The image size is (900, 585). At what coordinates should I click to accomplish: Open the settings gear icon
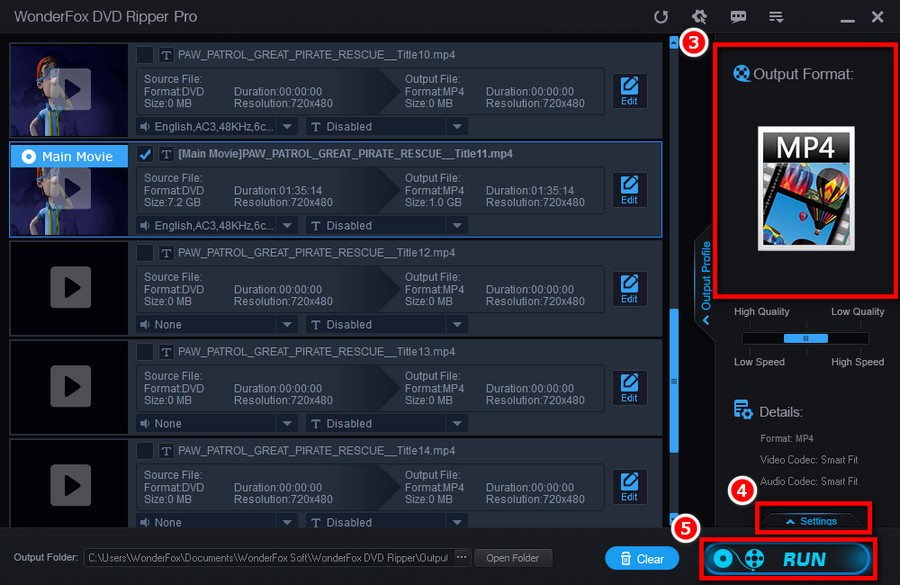(699, 17)
